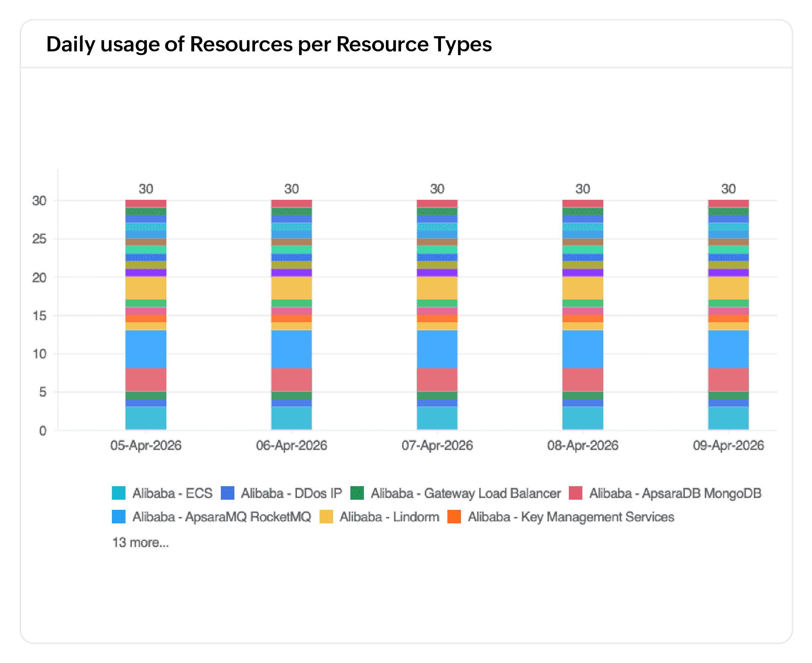This screenshot has height=663, width=812.
Task: Click the chart title 'Daily usage of Resources per Resource Types'
Action: [269, 44]
